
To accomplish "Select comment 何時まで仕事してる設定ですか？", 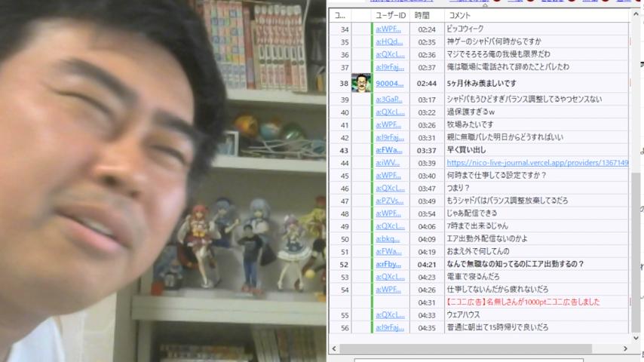I will click(496, 176).
